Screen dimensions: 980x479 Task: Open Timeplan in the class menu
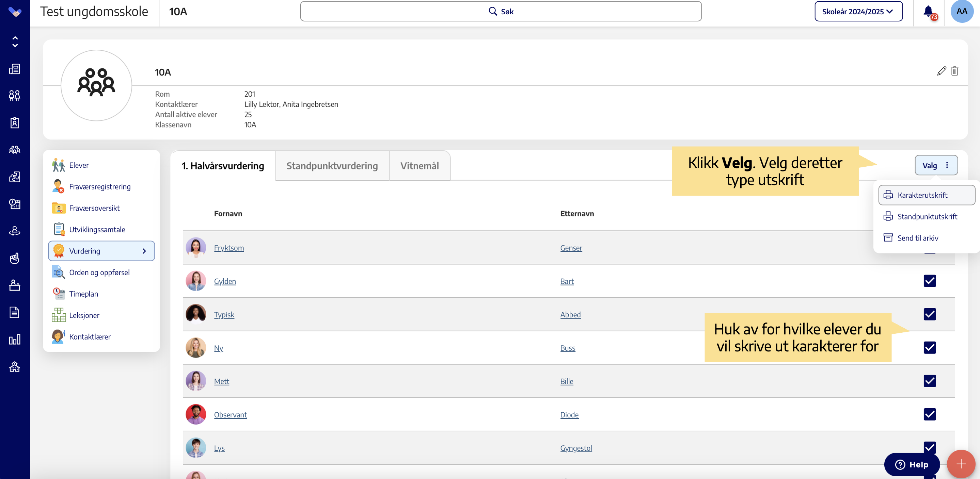pos(101,294)
